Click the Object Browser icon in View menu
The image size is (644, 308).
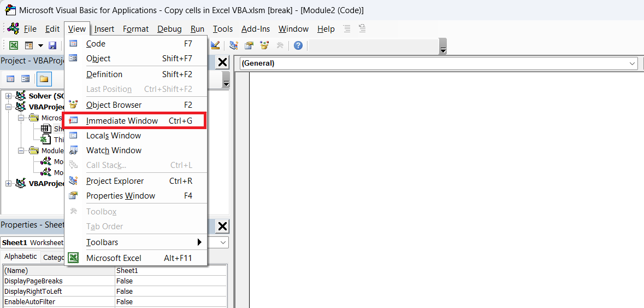[x=73, y=104]
